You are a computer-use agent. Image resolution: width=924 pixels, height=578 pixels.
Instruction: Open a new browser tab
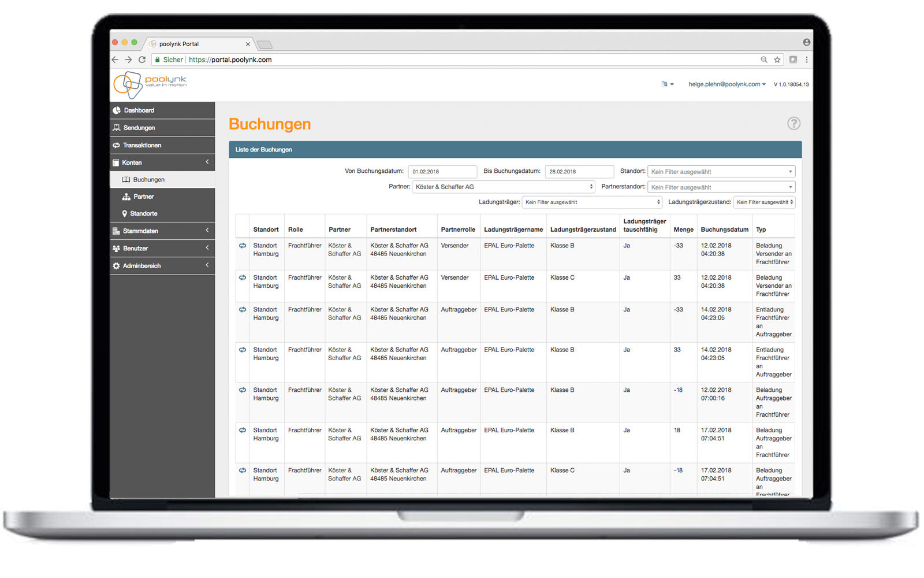pyautogui.click(x=264, y=45)
